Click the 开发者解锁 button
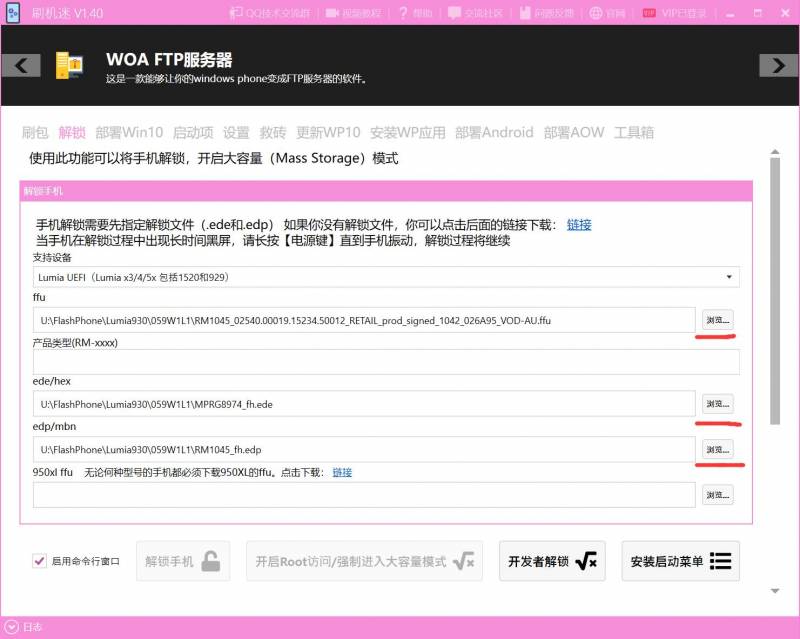The image size is (800, 639). (x=553, y=561)
